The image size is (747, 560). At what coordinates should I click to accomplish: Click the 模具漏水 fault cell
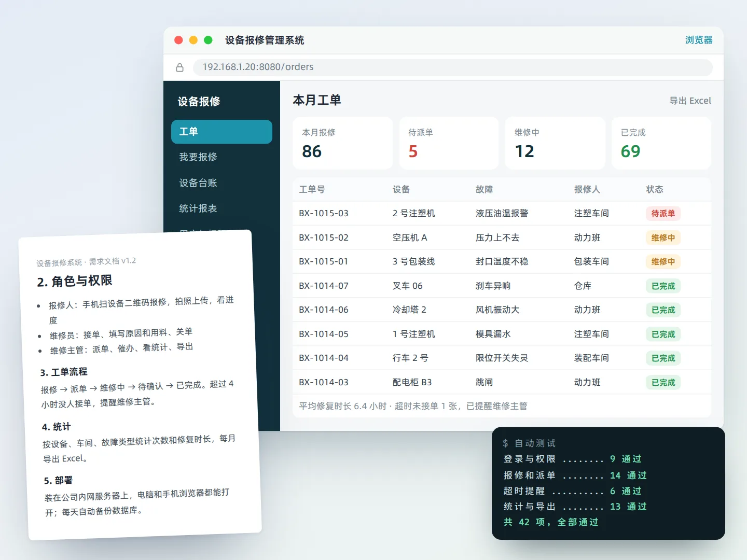[x=493, y=334]
